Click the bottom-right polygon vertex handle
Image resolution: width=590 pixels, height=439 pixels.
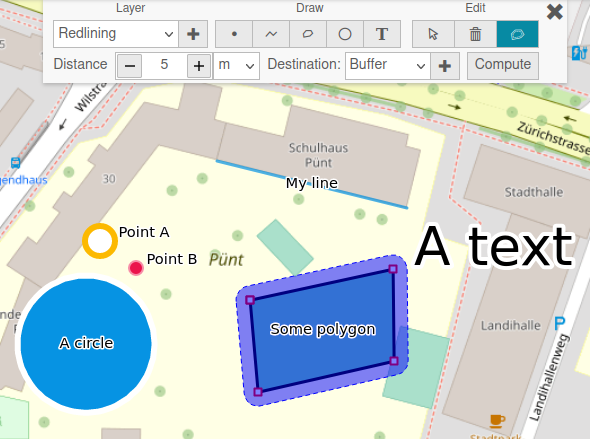pos(394,361)
